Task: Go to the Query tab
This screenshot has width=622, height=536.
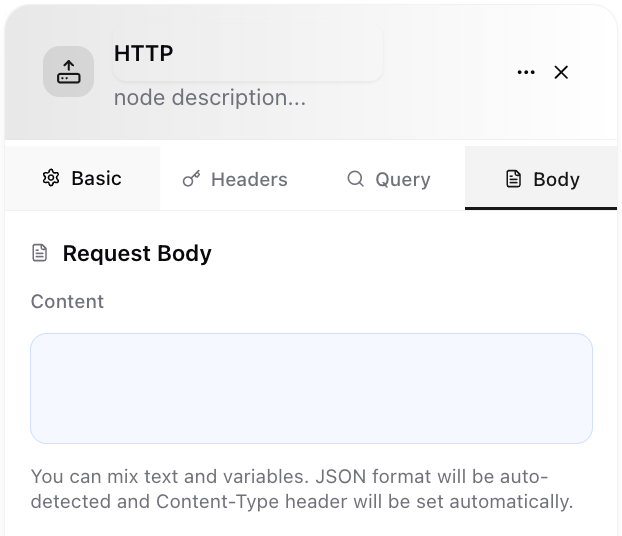Action: click(389, 179)
